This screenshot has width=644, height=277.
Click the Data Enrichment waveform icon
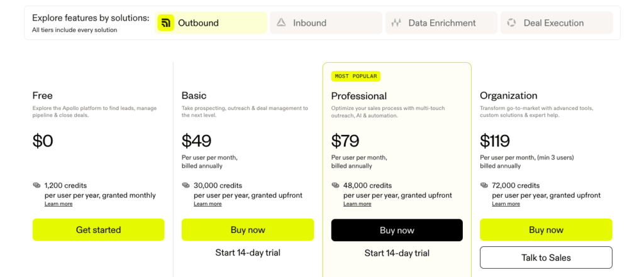[x=396, y=23]
